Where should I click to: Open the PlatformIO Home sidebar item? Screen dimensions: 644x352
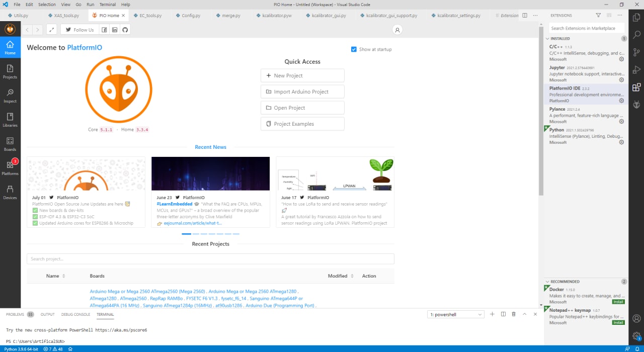(10, 47)
